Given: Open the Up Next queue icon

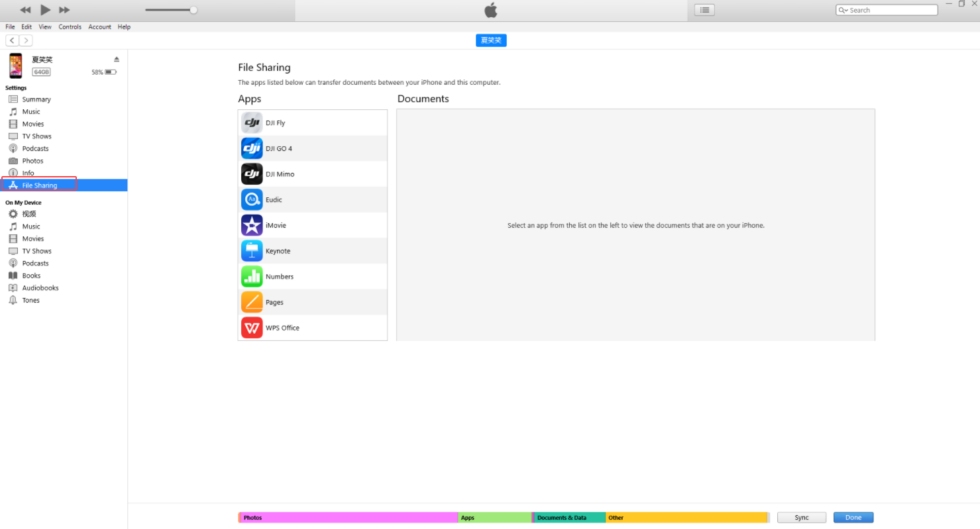Looking at the screenshot, I should click(x=704, y=9).
